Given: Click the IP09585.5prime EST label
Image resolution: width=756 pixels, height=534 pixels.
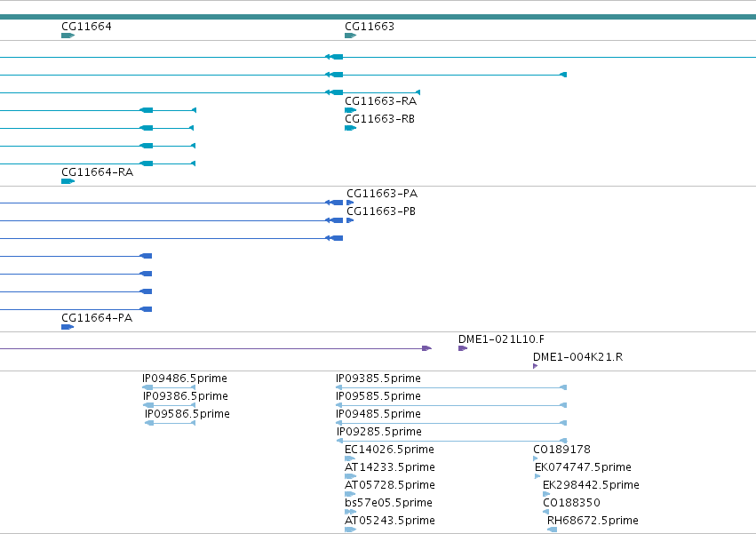Looking at the screenshot, I should [378, 396].
